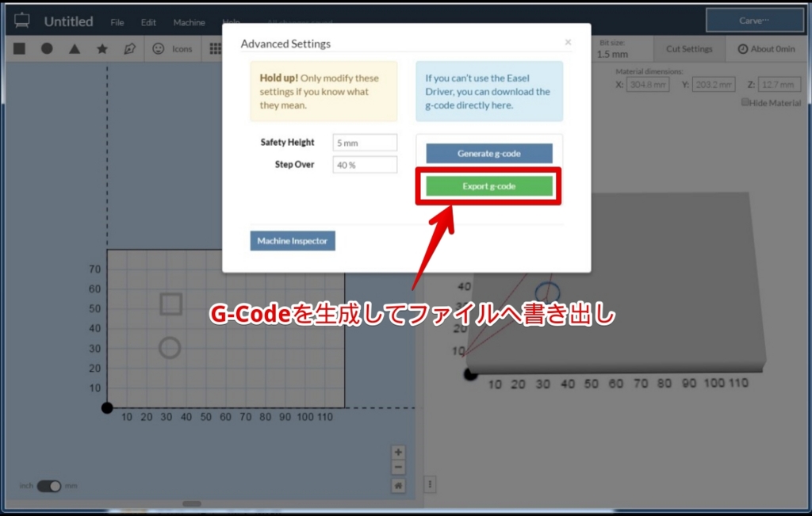Open the Machine Inspector
The image size is (812, 516).
click(x=293, y=241)
